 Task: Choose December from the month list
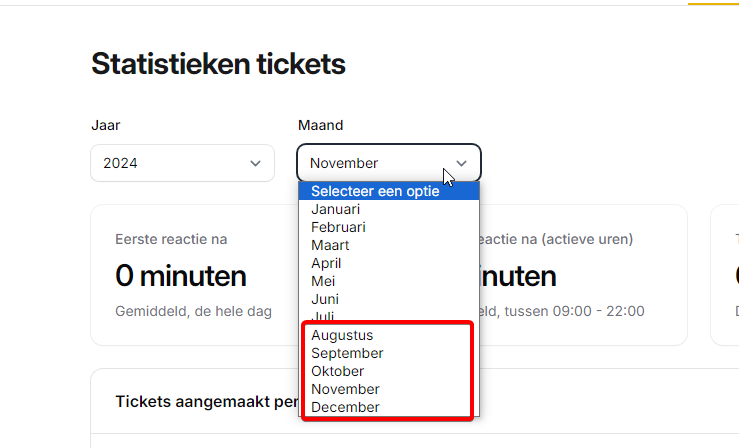point(345,407)
